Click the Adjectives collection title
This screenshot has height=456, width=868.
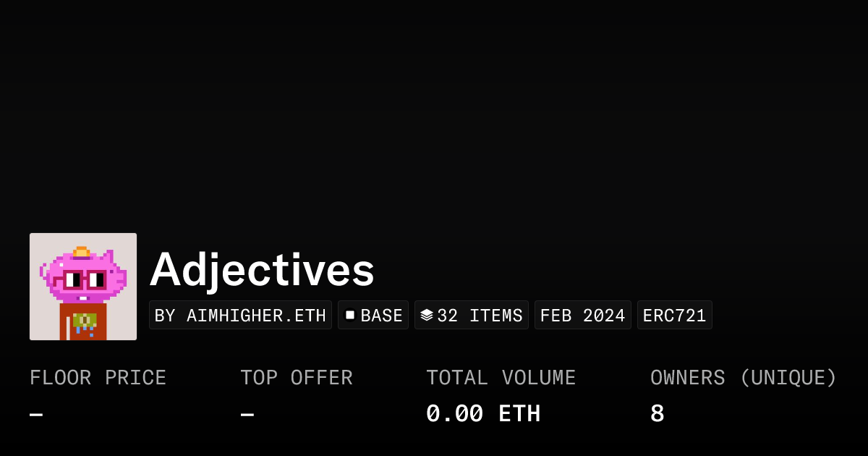coord(262,270)
